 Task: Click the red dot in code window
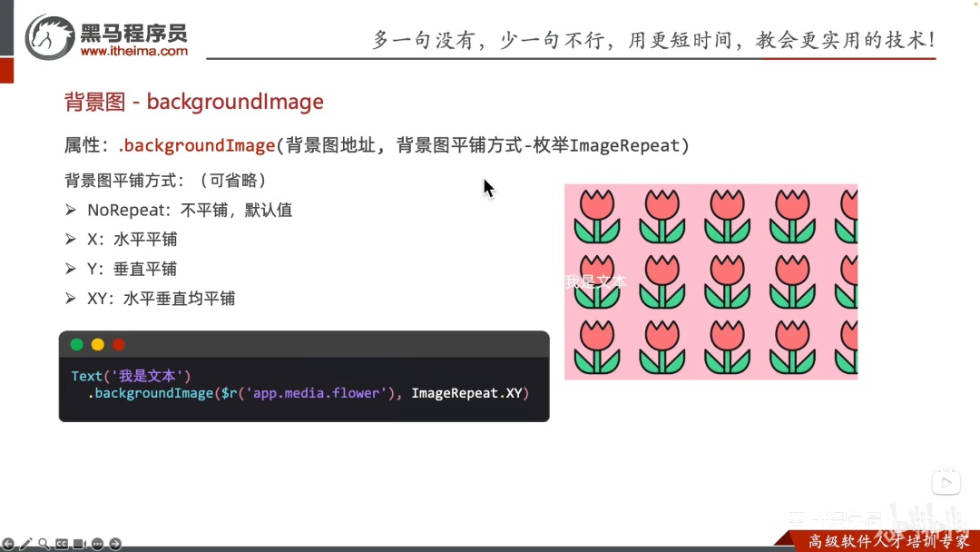119,344
